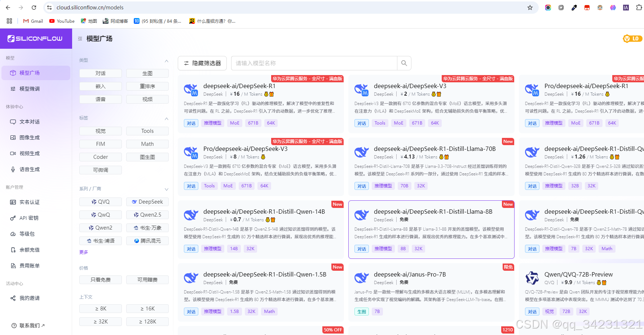Click the browser address bar URL
The height and width of the screenshot is (335, 644).
90,8
